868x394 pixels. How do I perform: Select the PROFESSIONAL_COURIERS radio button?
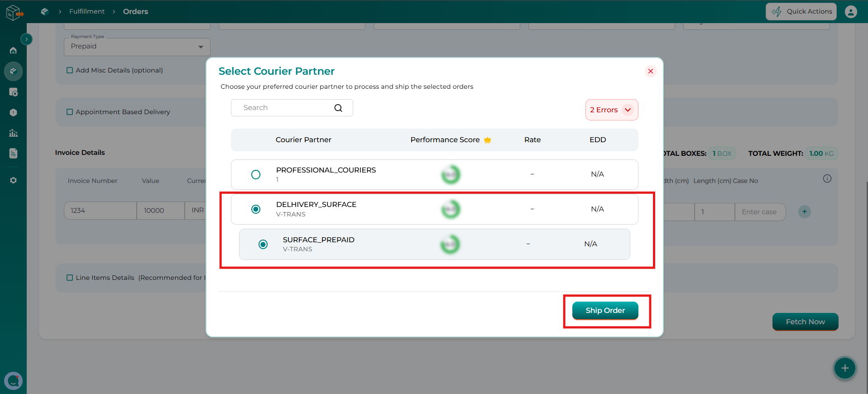[256, 174]
